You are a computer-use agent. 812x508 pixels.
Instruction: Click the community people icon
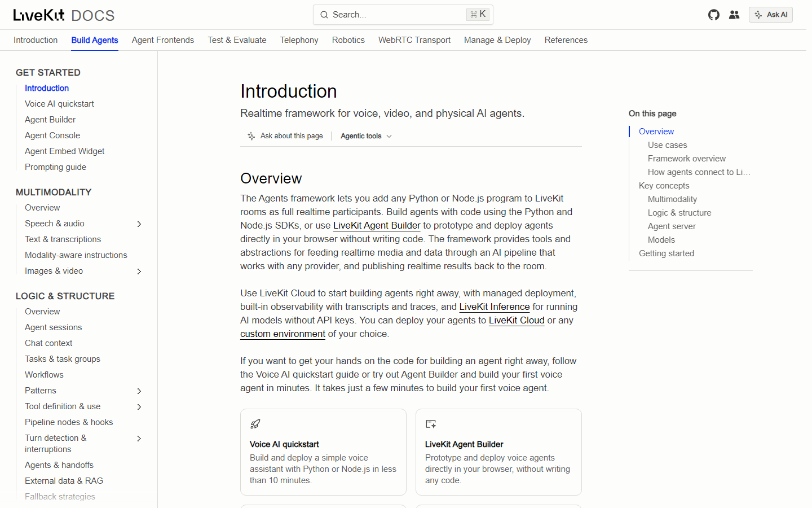[x=734, y=15]
